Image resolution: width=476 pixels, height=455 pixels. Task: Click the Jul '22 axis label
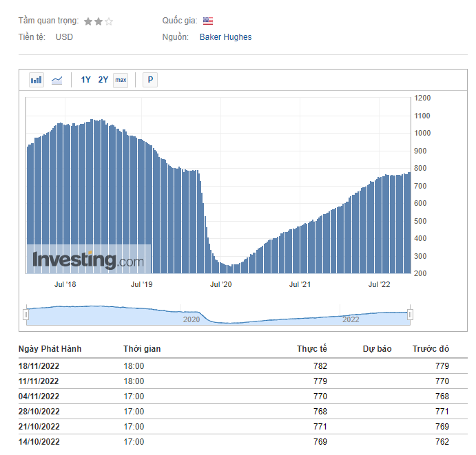[x=379, y=284]
